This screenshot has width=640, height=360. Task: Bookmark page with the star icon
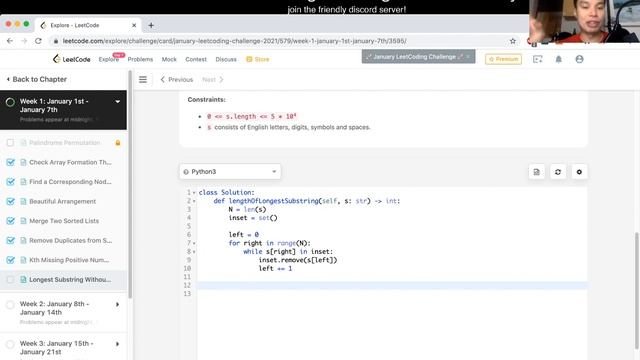(513, 41)
